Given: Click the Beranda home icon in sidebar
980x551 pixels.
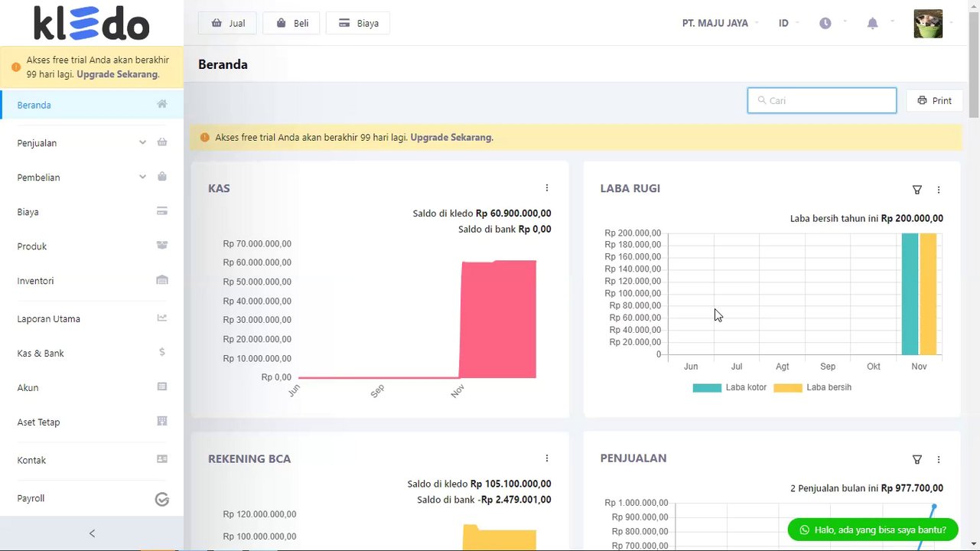Looking at the screenshot, I should pyautogui.click(x=162, y=104).
